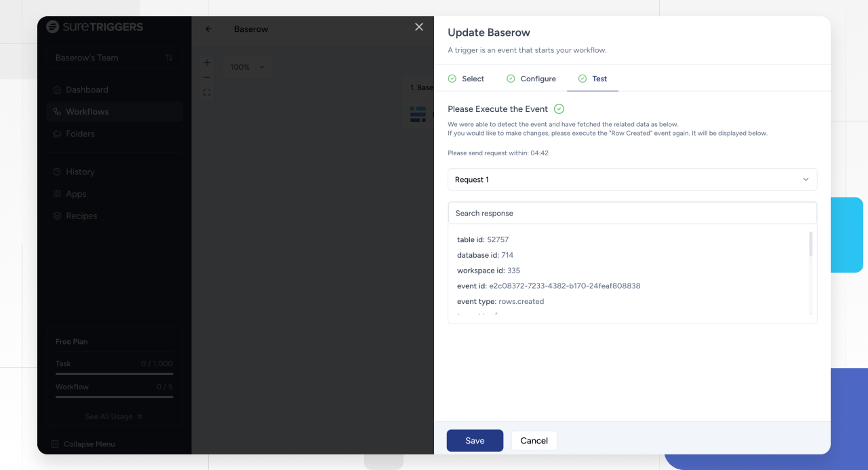868x470 pixels.
Task: Click the Update Baserow heading
Action: tap(489, 33)
